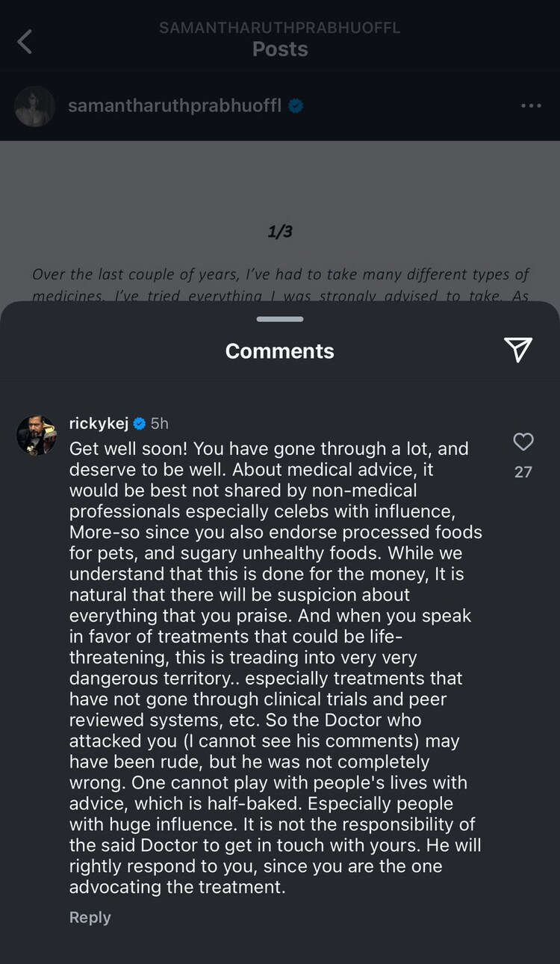Screen dimensions: 560x964
Task: Tap the Comments heading of sheet
Action: click(280, 351)
